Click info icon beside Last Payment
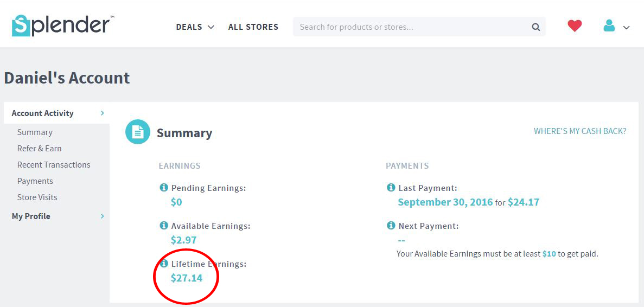644x307 pixels. pos(391,188)
